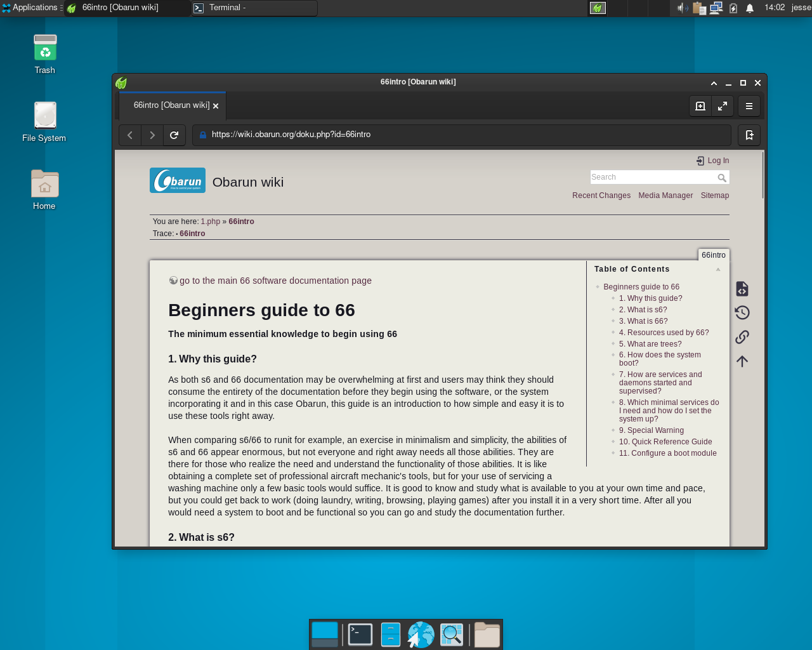View old revisions of this wiki page

pos(742,312)
